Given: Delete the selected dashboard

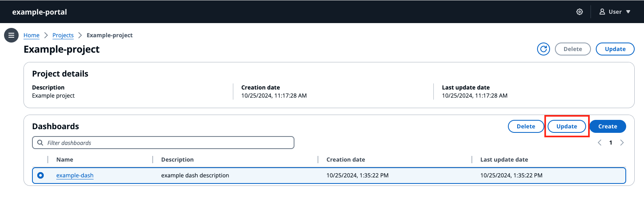Looking at the screenshot, I should (526, 126).
